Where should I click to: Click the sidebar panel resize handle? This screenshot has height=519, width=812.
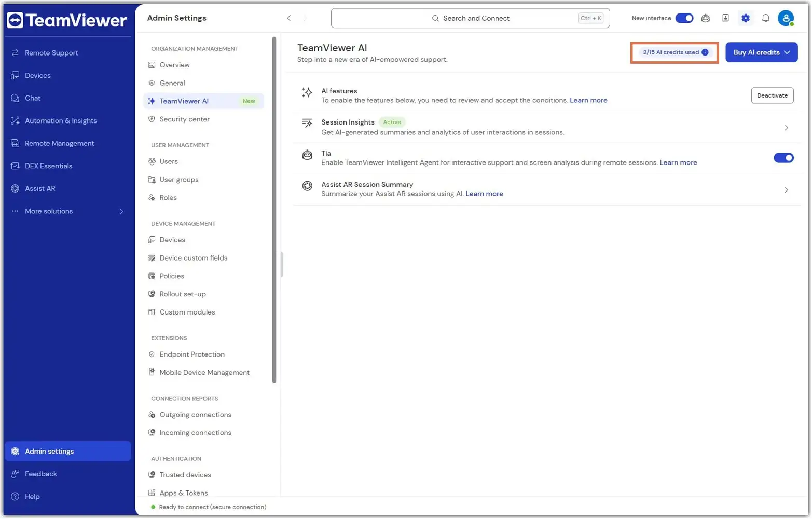click(282, 265)
